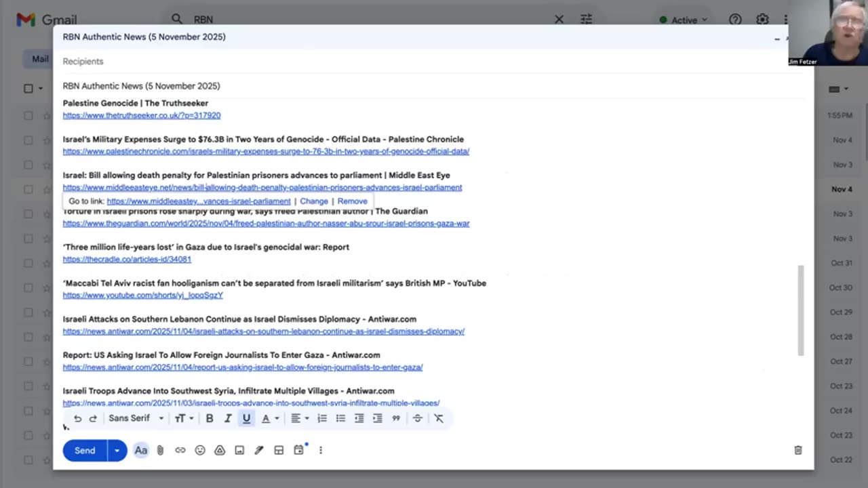868x488 pixels.
Task: Discard the draft with trash icon
Action: [x=798, y=450]
